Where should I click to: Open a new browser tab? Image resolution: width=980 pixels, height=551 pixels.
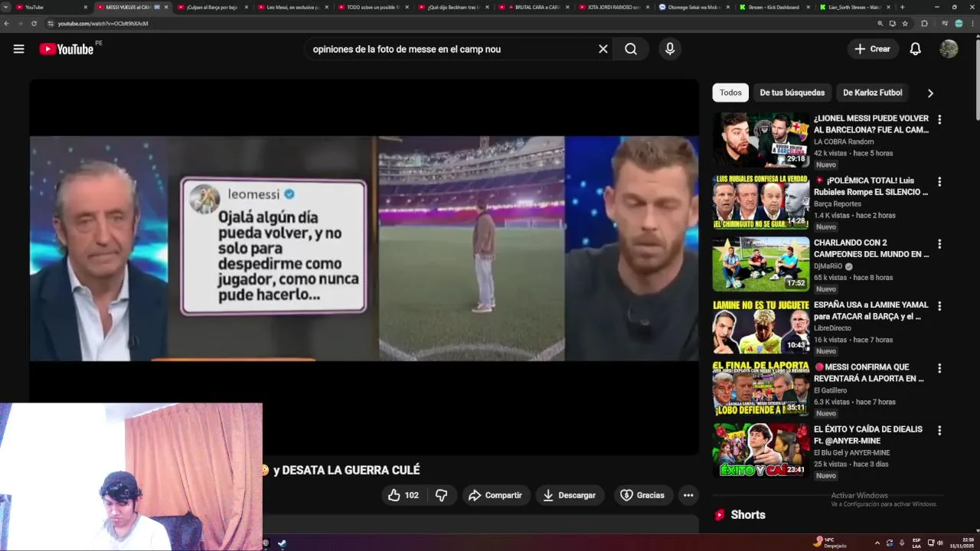tap(902, 7)
